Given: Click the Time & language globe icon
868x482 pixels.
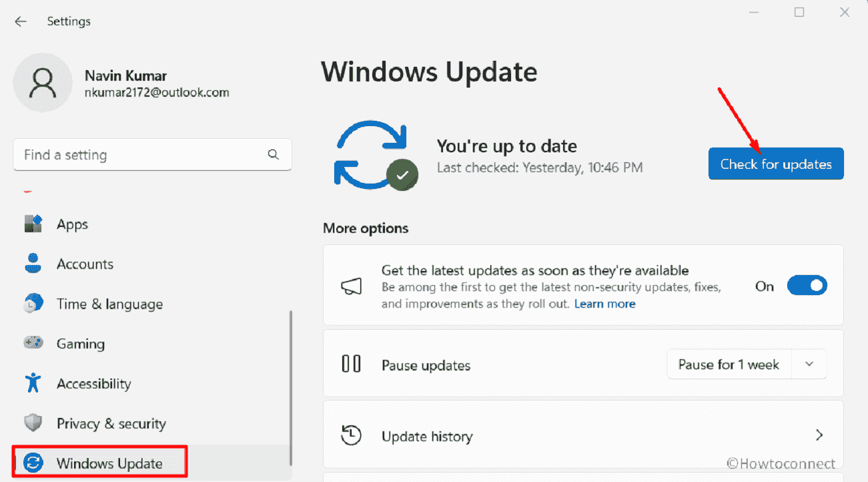Looking at the screenshot, I should coord(33,304).
